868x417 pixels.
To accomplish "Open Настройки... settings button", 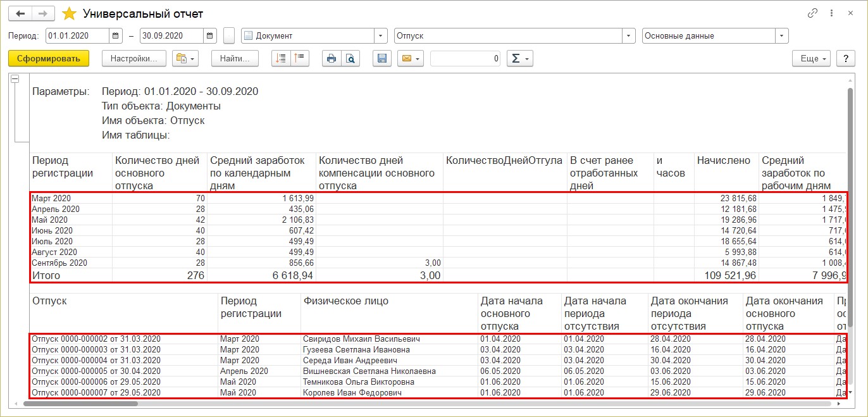I will tap(133, 58).
